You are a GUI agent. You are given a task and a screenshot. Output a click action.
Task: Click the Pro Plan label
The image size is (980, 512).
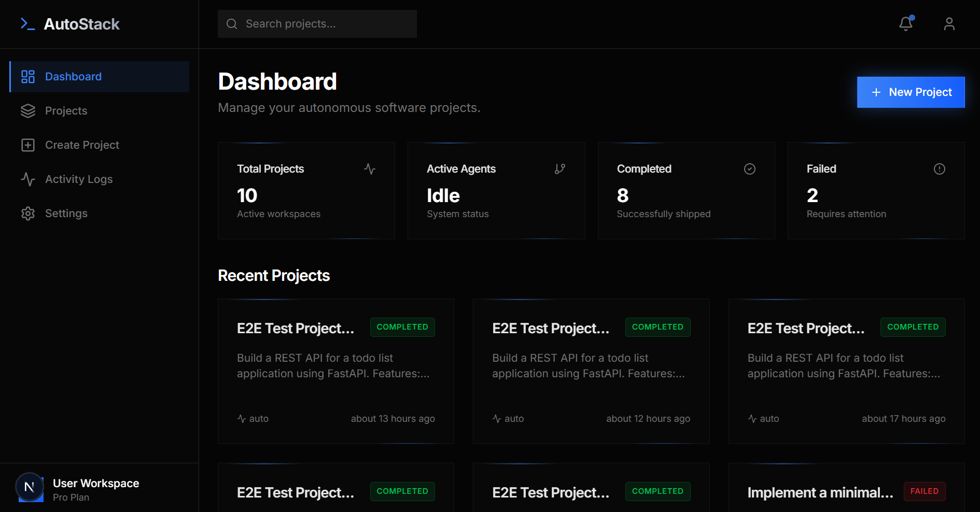pyautogui.click(x=71, y=497)
